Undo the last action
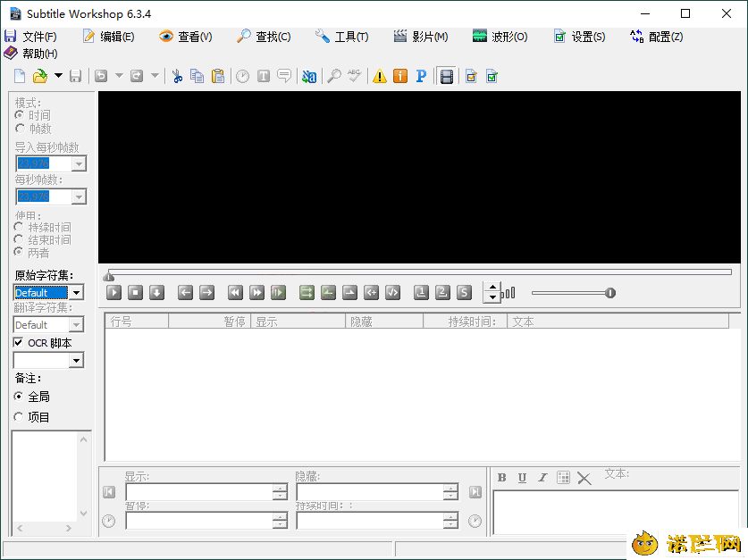 [x=101, y=76]
